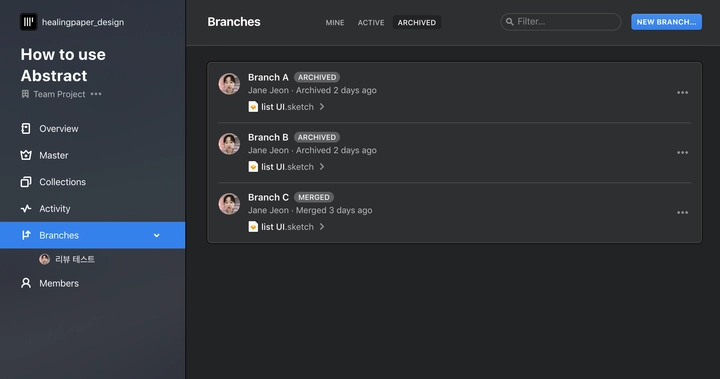720x379 pixels.
Task: Click the sketch file icon under Branch B
Action: (x=253, y=167)
